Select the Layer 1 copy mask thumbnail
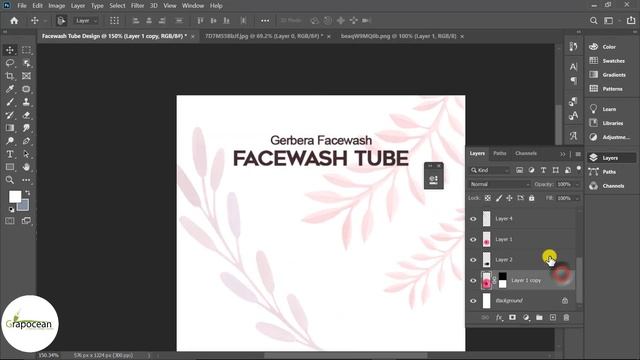This screenshot has width=640, height=360. pyautogui.click(x=502, y=280)
